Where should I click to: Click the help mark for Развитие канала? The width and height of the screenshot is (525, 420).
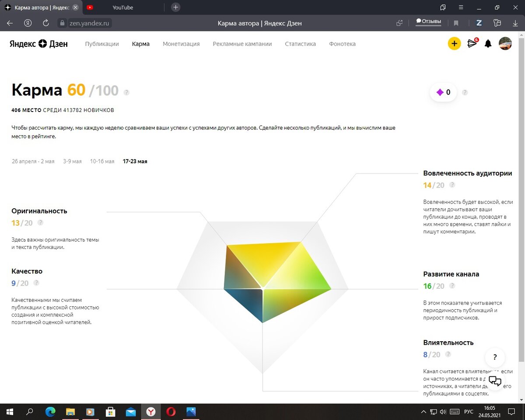click(x=452, y=286)
